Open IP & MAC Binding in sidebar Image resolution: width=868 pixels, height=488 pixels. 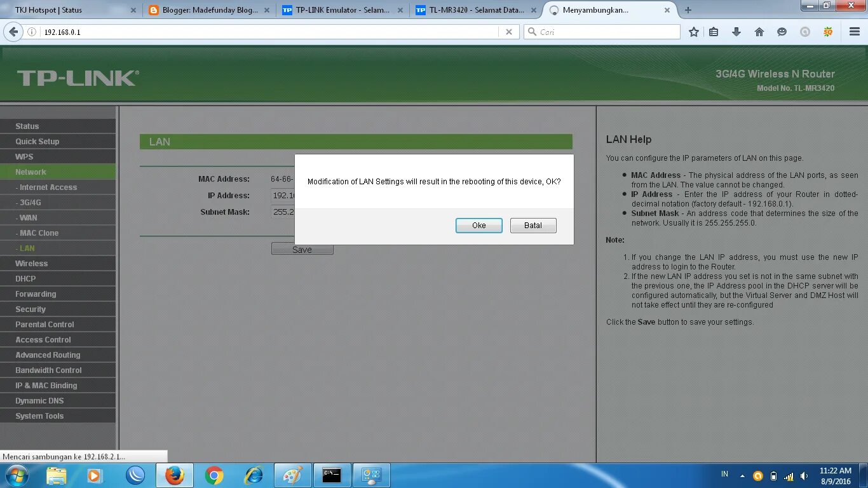(58, 386)
